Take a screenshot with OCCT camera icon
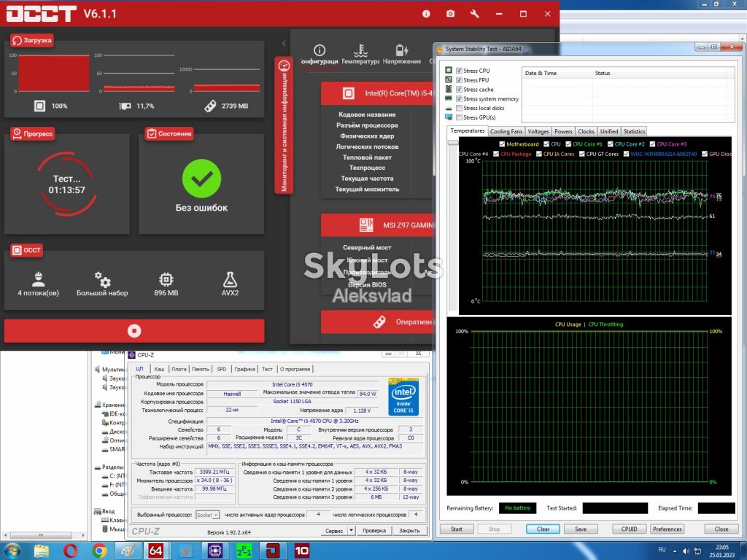This screenshot has width=747, height=560. 450,14
